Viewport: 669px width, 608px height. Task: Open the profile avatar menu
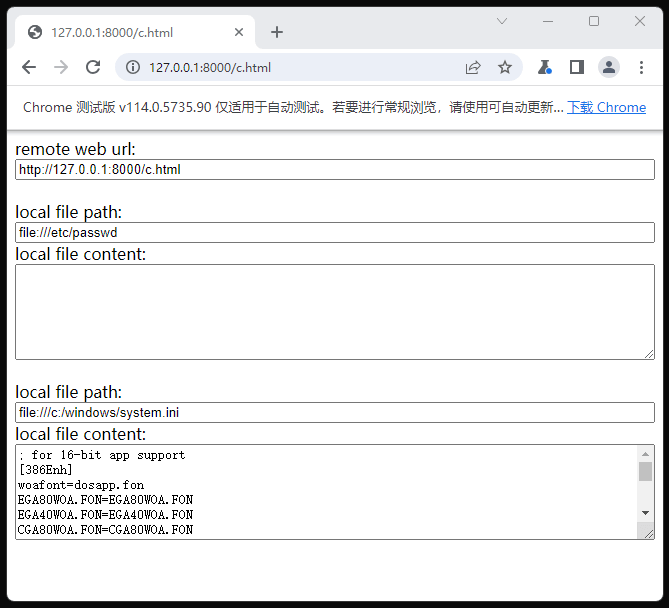point(609,67)
